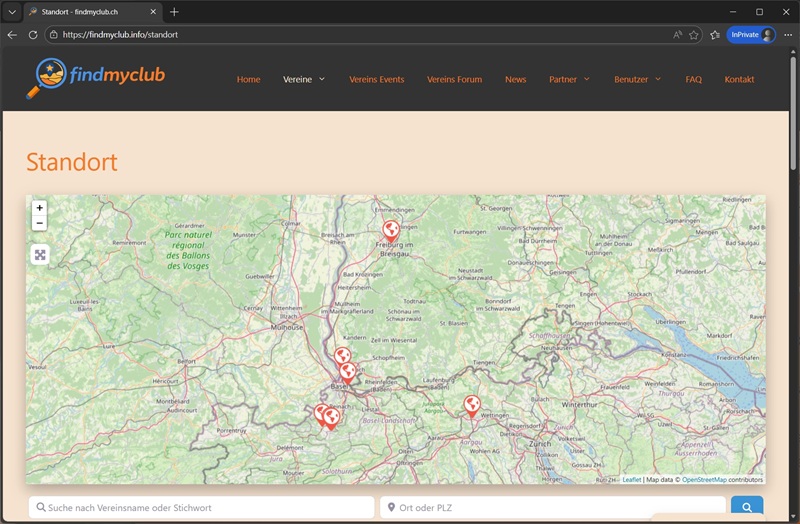Open the Benutzer dropdown menu
This screenshot has height=524, width=800.
click(x=637, y=79)
